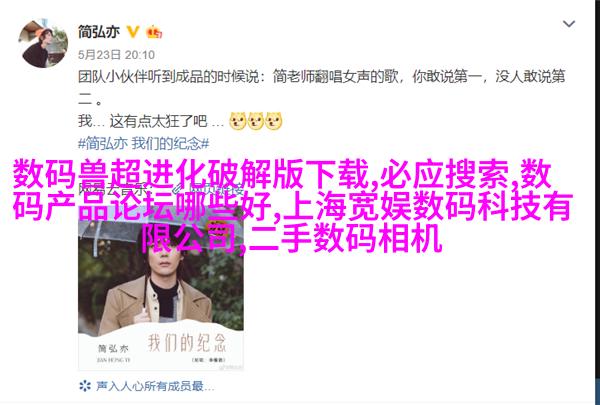Click the 我们的纪念 title on album cover
The width and height of the screenshot is (600, 405).
(187, 342)
